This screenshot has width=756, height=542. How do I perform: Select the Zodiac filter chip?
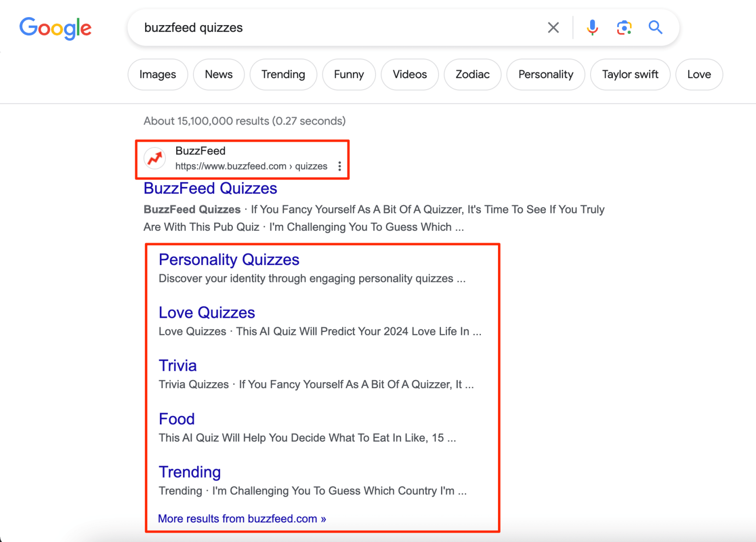[x=472, y=74]
